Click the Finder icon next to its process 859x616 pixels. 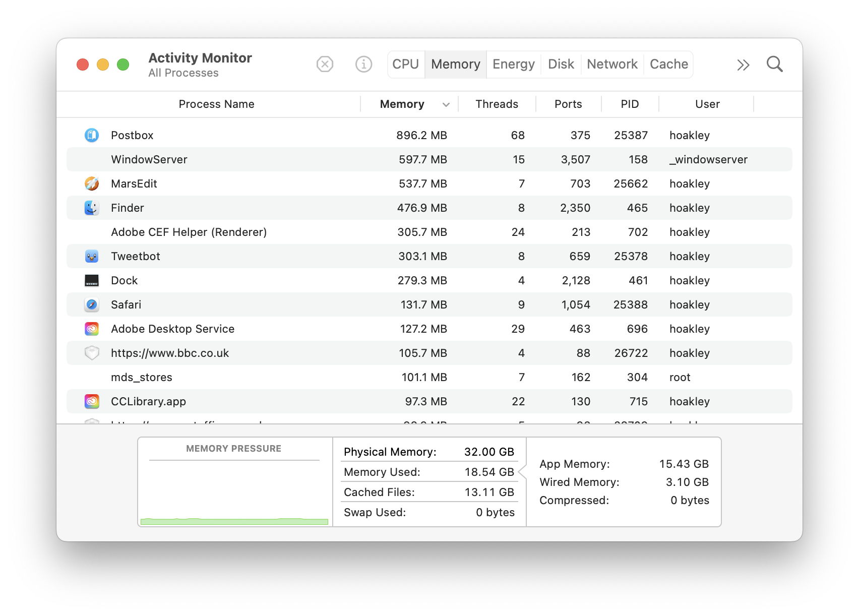91,208
